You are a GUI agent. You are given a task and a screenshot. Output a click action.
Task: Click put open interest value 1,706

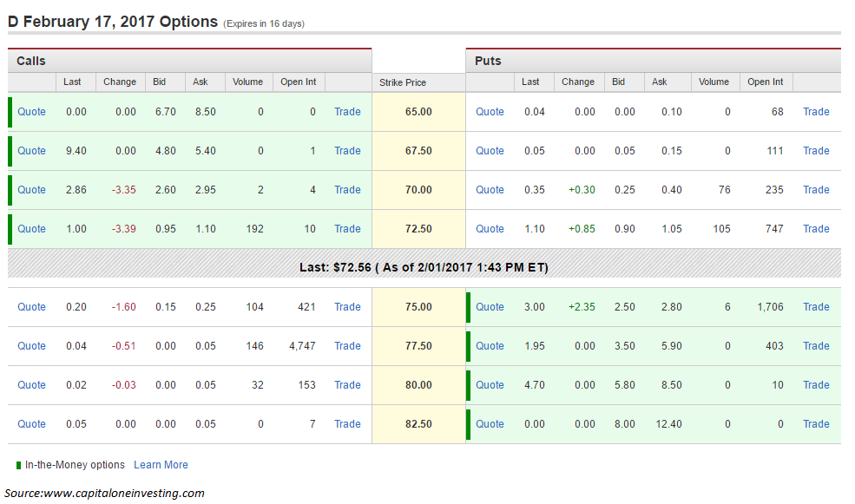pos(770,307)
